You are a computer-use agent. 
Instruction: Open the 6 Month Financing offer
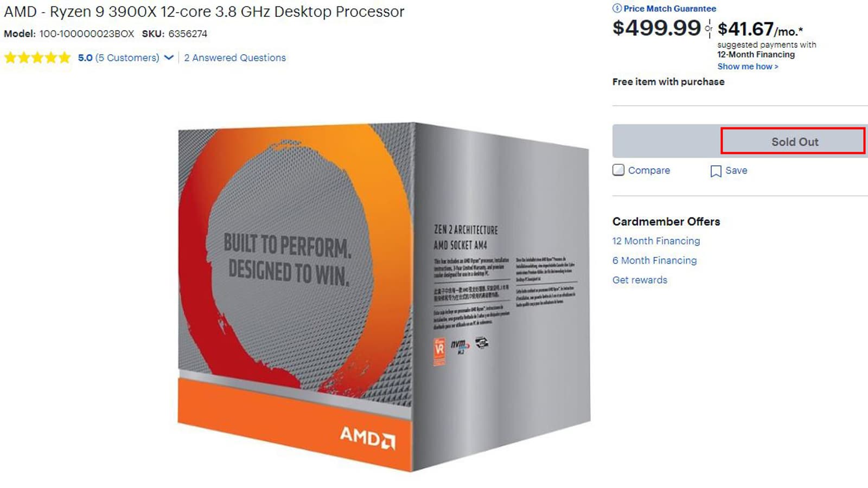654,260
